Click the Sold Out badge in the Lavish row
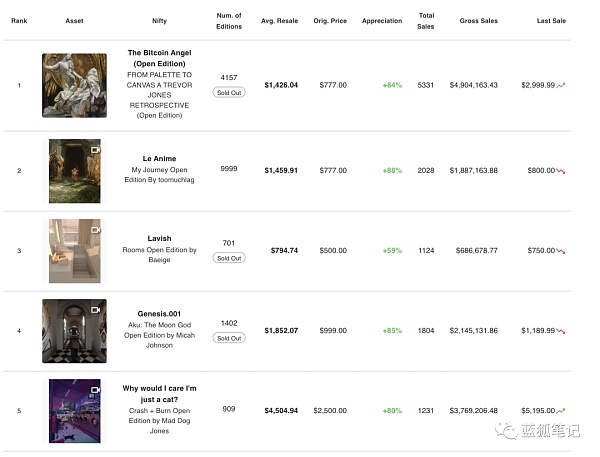This screenshot has width=600, height=457. pyautogui.click(x=229, y=258)
